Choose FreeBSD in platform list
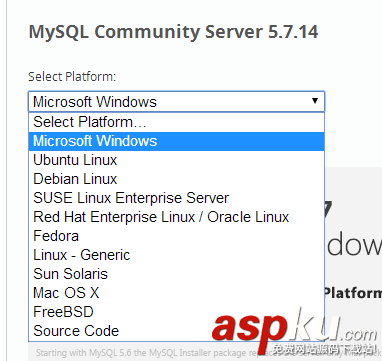 pos(176,312)
